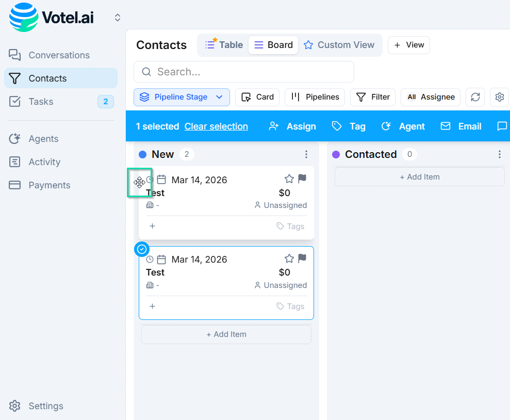Refresh the contacts board

pos(475,97)
